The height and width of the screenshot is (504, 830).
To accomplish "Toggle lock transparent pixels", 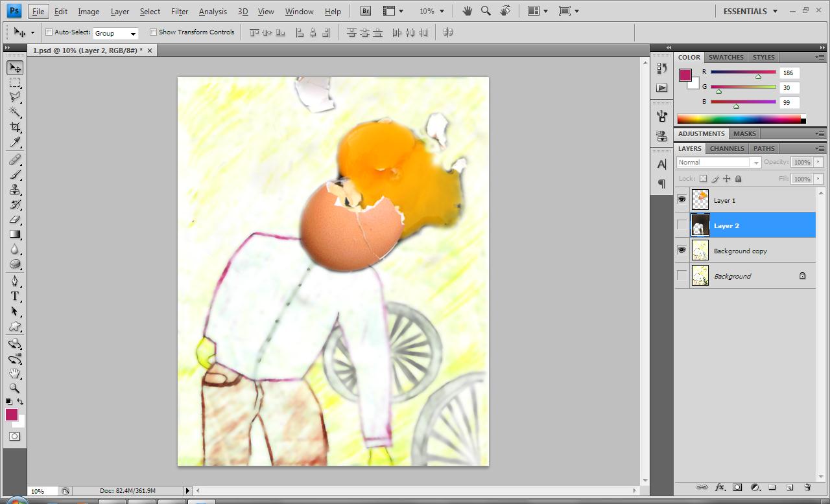I will [703, 179].
